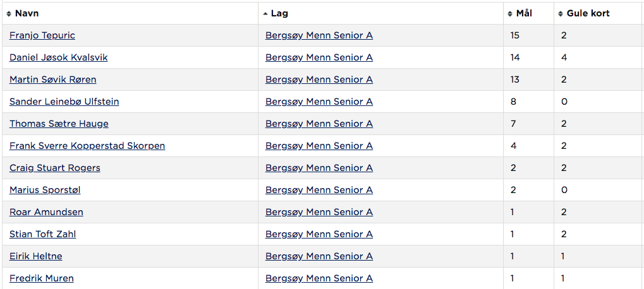Sort by Mål column arrow icon
This screenshot has height=289, width=644.
(x=511, y=14)
